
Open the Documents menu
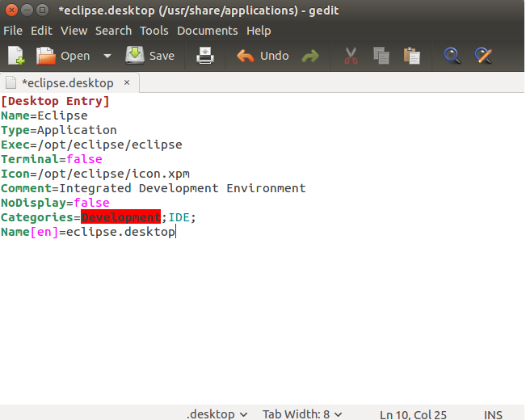click(x=208, y=31)
